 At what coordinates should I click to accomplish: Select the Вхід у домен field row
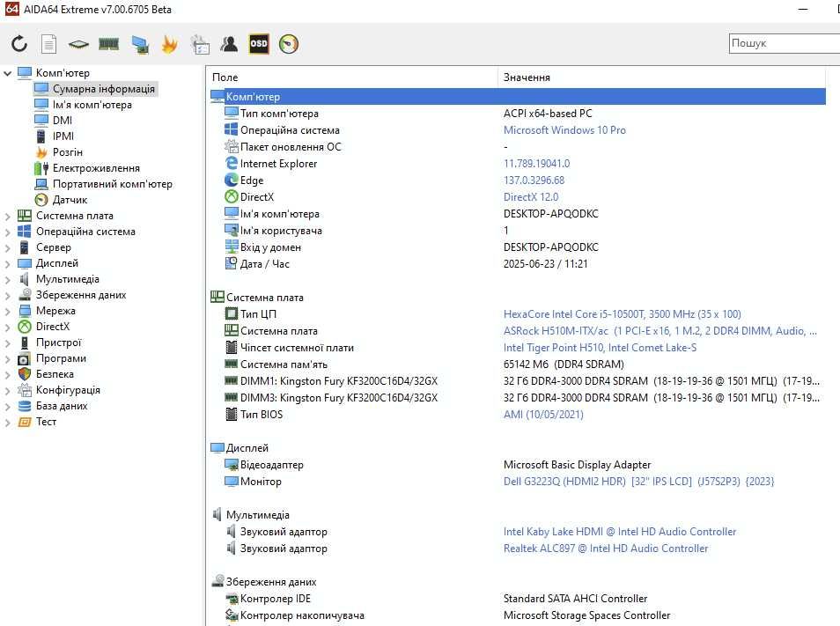[518, 247]
